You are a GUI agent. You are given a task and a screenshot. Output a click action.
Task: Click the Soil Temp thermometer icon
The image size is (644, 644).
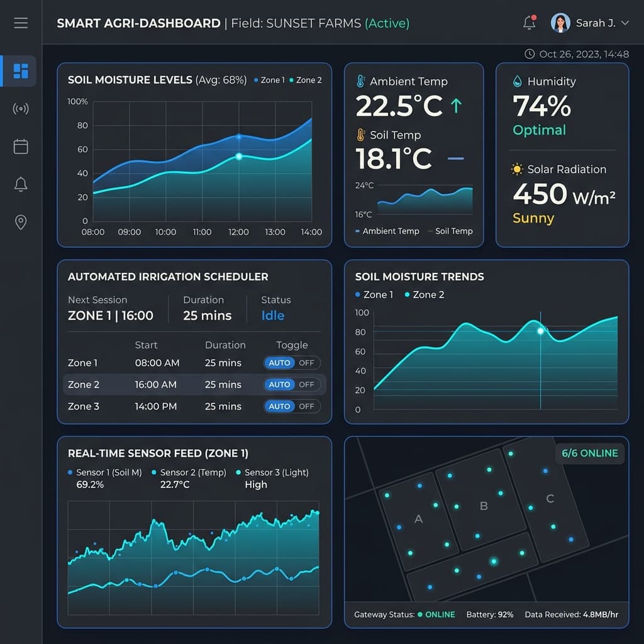pos(360,135)
